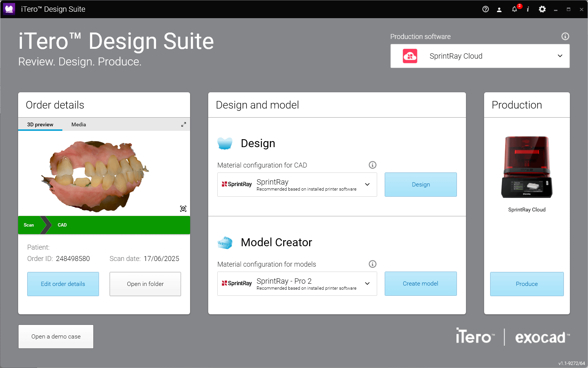Switch to the Media tab
Screen dimensions: 588x368
[x=78, y=124]
